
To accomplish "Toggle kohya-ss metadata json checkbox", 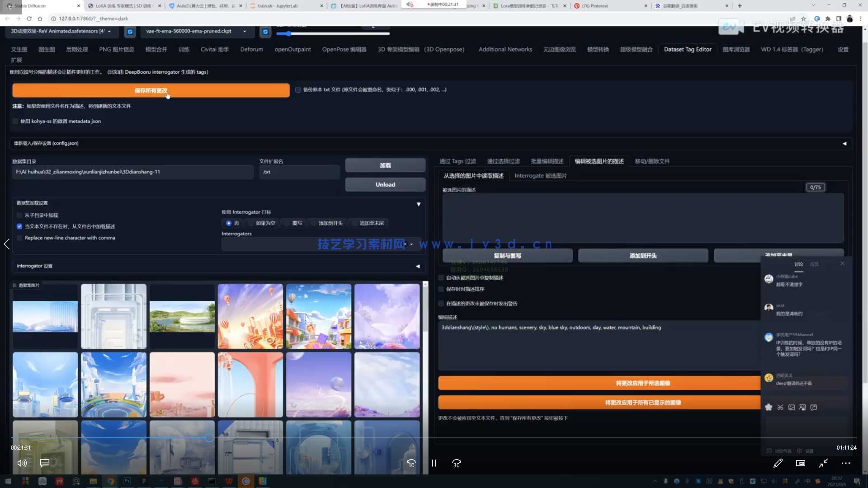I will click(x=16, y=121).
